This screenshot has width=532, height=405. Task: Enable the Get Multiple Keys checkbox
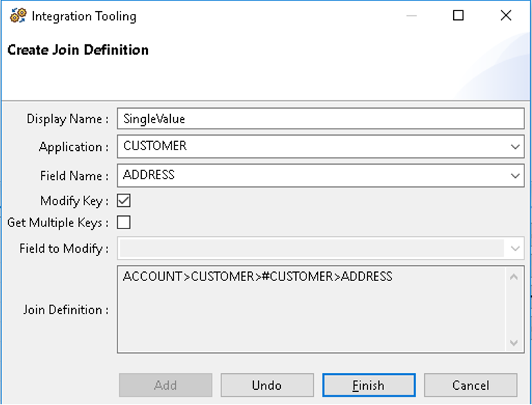click(x=124, y=222)
